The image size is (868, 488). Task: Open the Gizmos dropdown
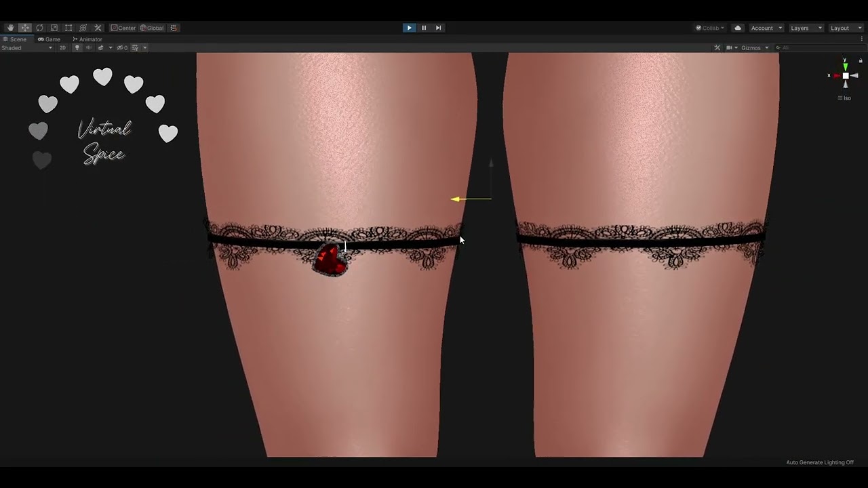tap(755, 48)
